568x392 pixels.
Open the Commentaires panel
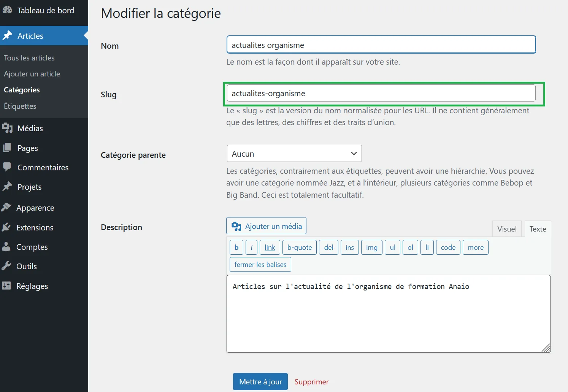pyautogui.click(x=42, y=167)
